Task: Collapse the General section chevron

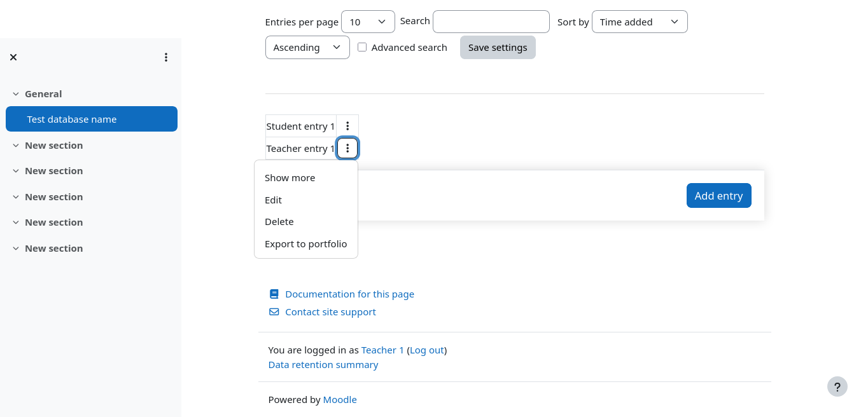Action: [x=16, y=94]
